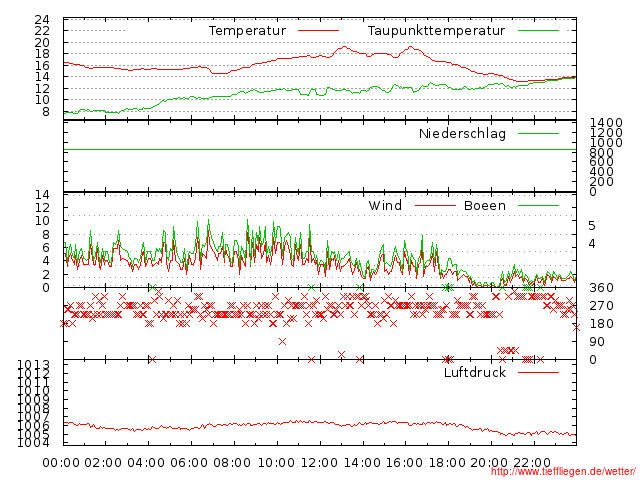Screen dimensions: 640x480
Task: Click the 00:00 time axis label
Action: point(61,463)
